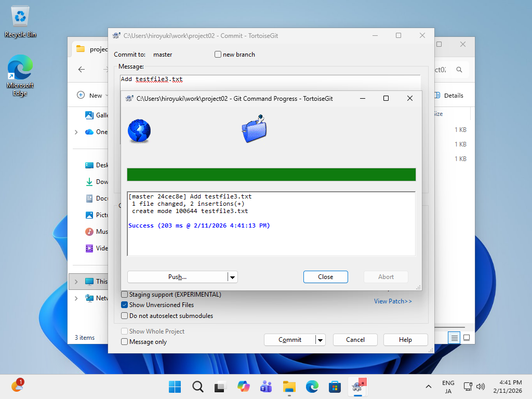Open the clock and date flyout
532x399 pixels.
507,387
